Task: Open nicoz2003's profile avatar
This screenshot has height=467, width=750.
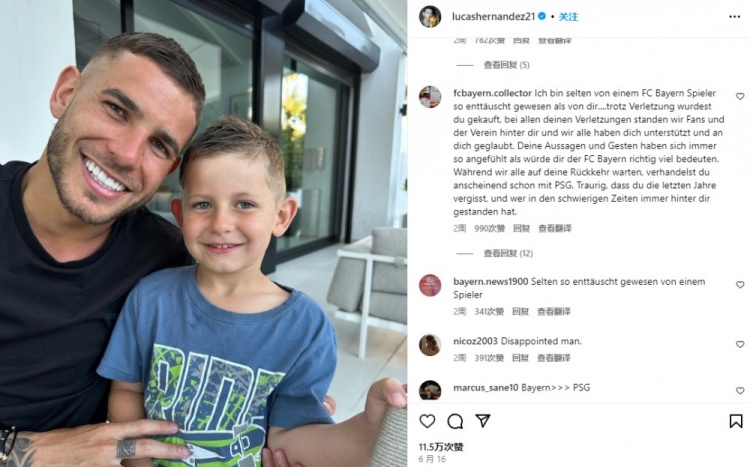Action: tap(430, 345)
